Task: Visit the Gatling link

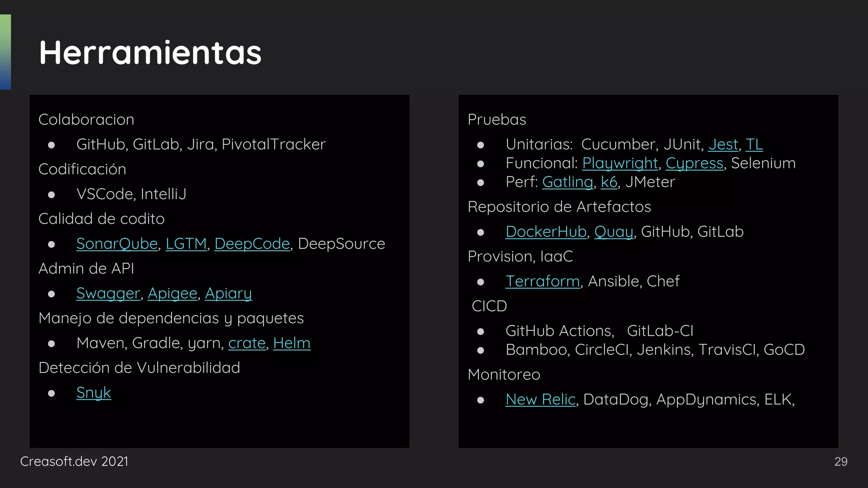Action: 568,182
